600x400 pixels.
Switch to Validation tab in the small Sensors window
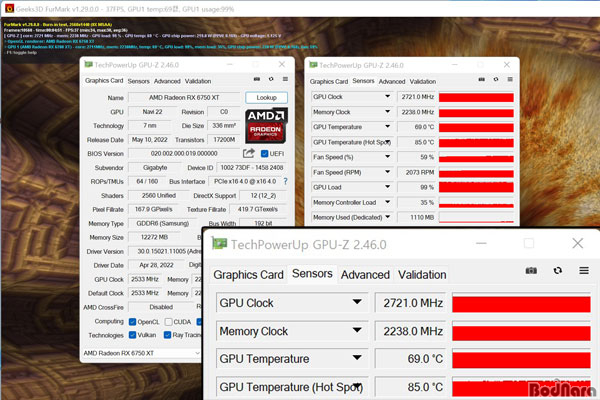click(423, 82)
